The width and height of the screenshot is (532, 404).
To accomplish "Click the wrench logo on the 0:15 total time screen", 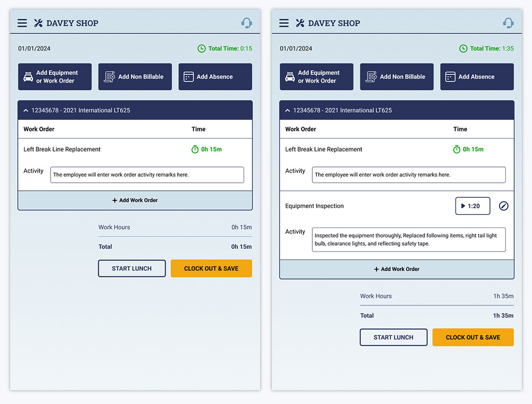I will [38, 23].
